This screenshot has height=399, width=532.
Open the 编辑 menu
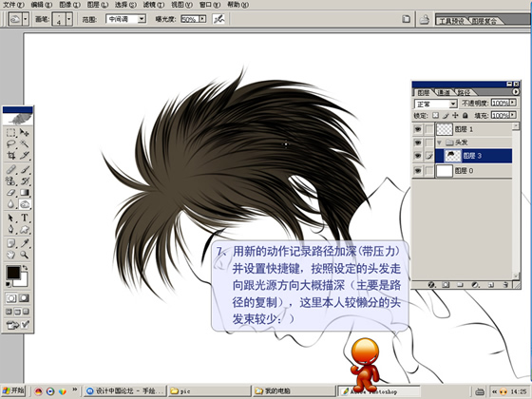coord(42,5)
